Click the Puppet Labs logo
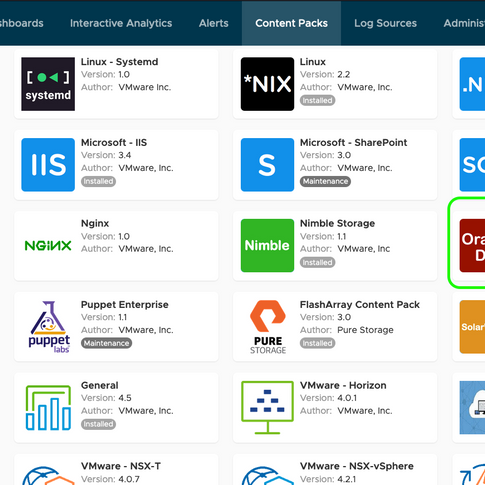Screen dimensions: 485x485 (x=49, y=327)
